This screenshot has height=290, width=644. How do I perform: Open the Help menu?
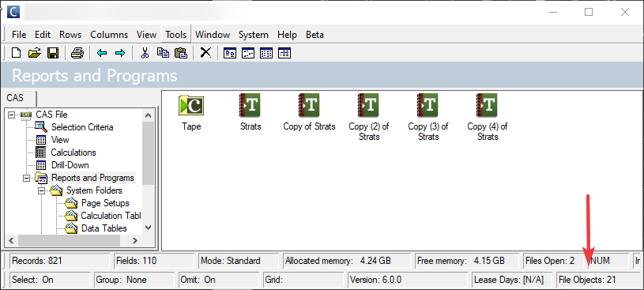pos(287,35)
